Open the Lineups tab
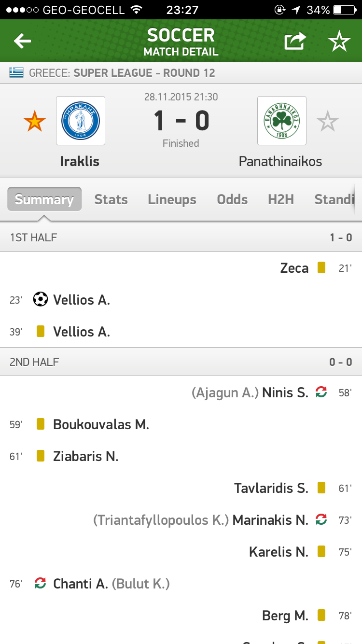Viewport: 362px width, 644px height. coord(172,199)
